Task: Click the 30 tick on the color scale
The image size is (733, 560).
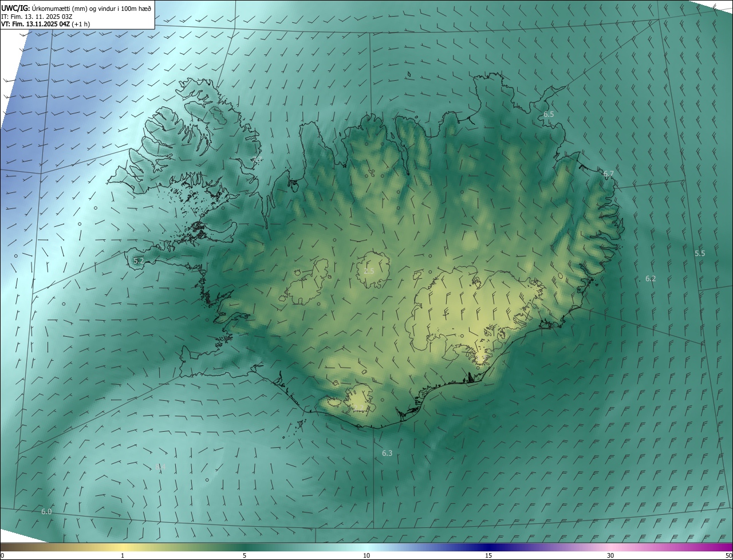Action: (x=610, y=555)
